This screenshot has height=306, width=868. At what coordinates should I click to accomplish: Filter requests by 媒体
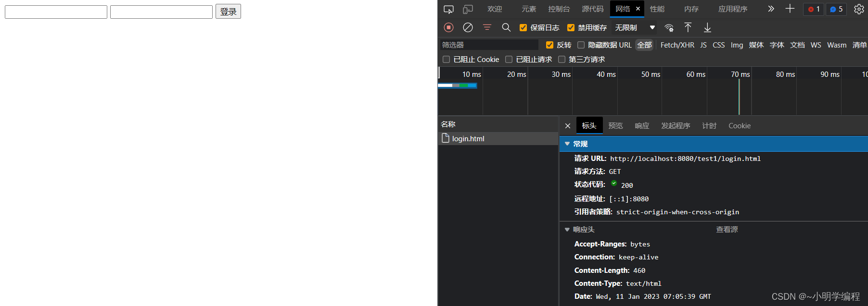756,45
